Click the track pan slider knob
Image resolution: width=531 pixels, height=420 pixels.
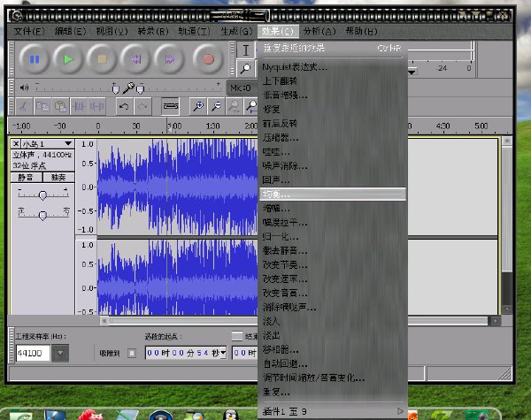pyautogui.click(x=42, y=215)
